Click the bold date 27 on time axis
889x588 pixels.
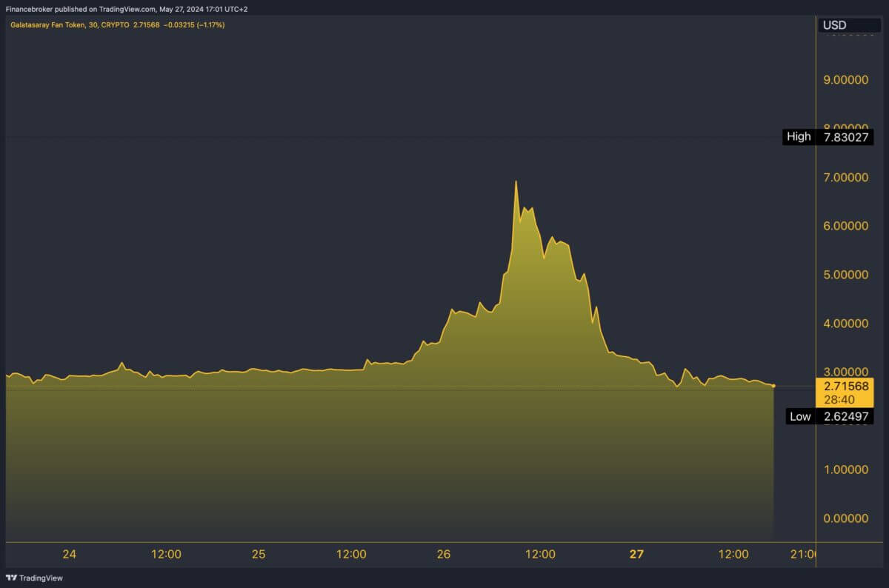[x=636, y=554]
